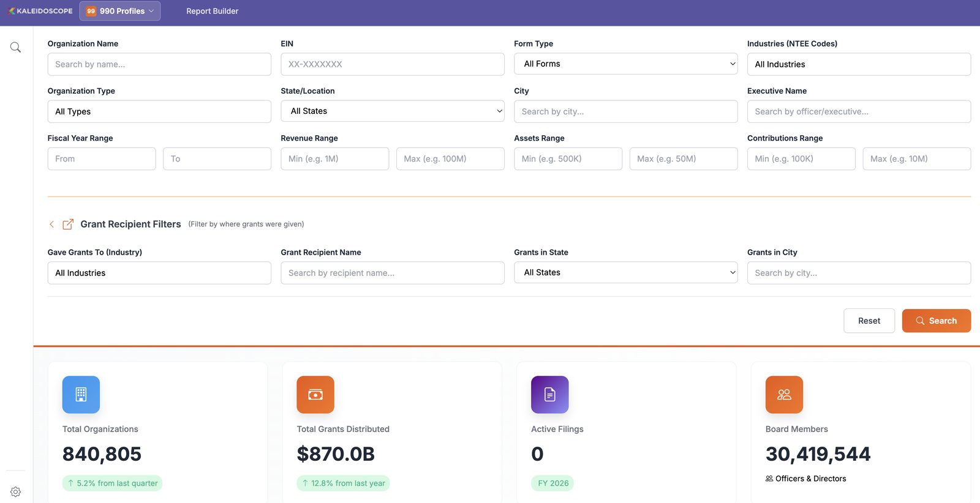Open the State/Location All States dropdown
The image size is (980, 503).
tap(393, 111)
